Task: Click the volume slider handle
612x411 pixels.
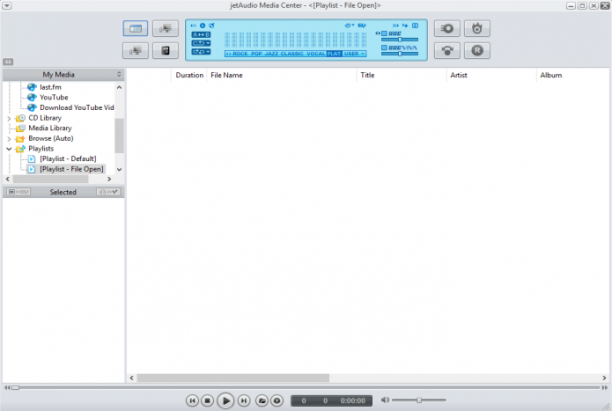Action: 419,400
